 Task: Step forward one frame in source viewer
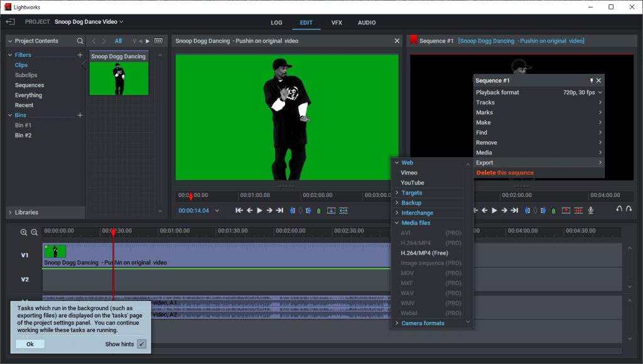269,210
